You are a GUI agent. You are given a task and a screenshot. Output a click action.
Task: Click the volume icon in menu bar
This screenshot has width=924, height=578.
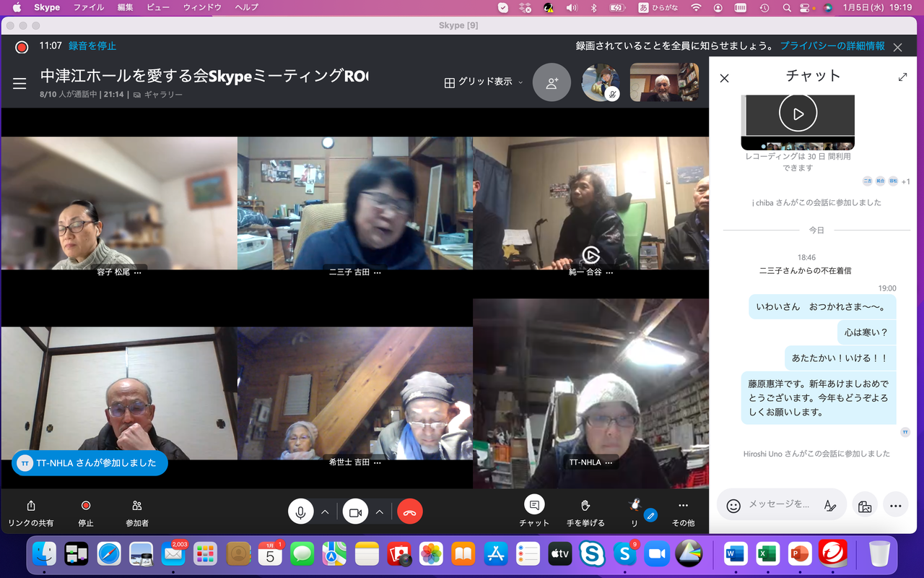click(572, 7)
